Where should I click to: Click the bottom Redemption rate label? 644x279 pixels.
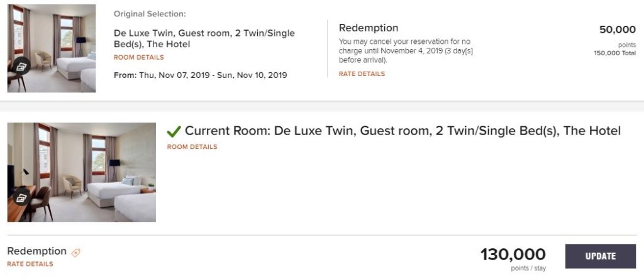tap(36, 251)
